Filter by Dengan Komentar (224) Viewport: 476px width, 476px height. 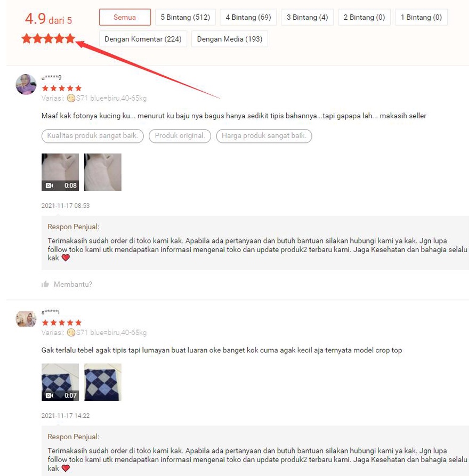[143, 39]
